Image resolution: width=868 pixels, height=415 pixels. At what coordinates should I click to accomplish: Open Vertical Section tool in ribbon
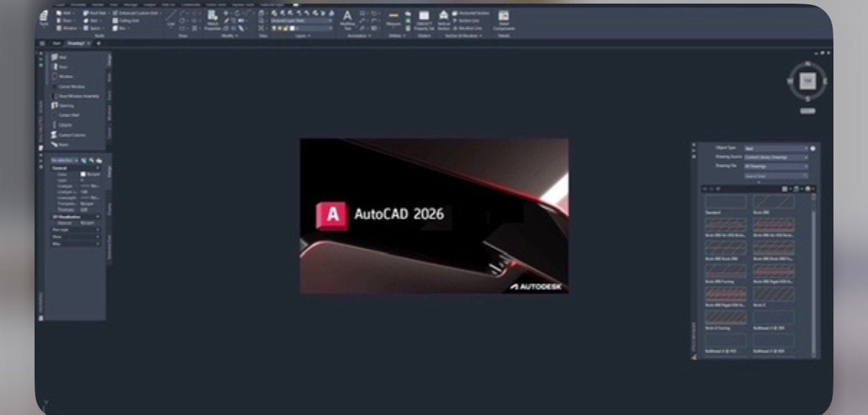click(x=444, y=20)
